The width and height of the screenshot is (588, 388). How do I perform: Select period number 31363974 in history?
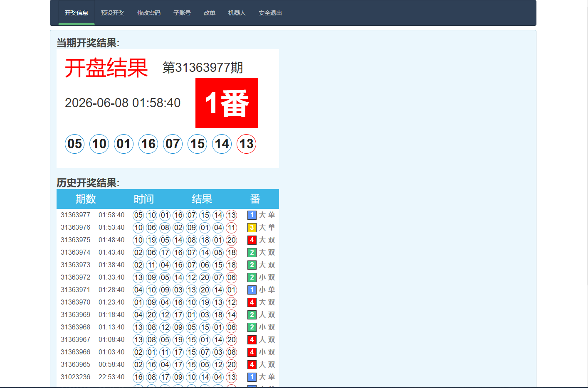coord(76,253)
